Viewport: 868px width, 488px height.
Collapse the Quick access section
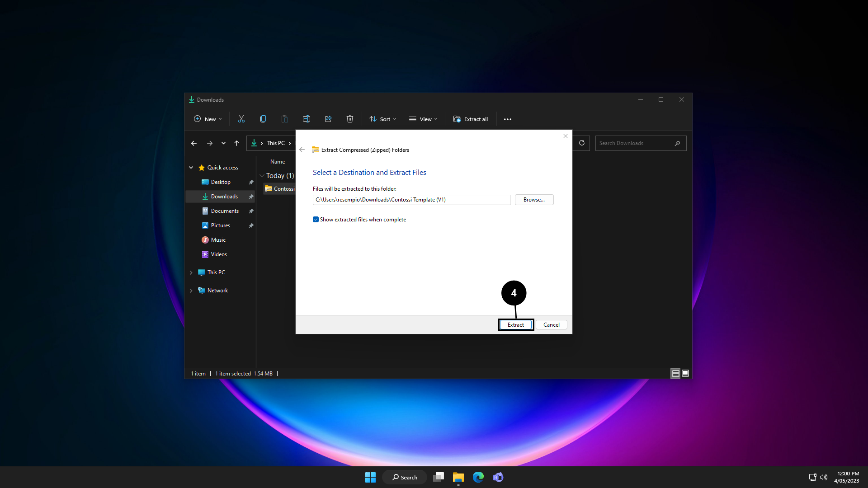[x=191, y=168]
